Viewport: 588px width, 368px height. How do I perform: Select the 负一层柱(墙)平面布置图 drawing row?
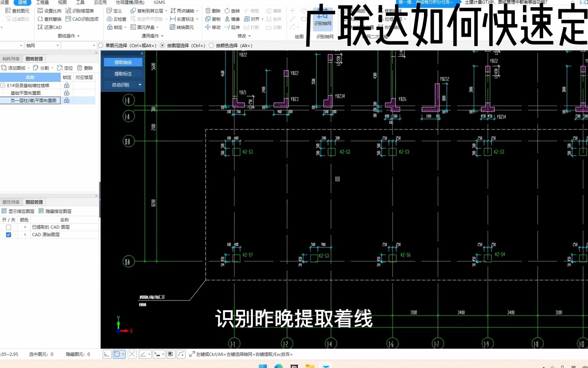[x=31, y=100]
